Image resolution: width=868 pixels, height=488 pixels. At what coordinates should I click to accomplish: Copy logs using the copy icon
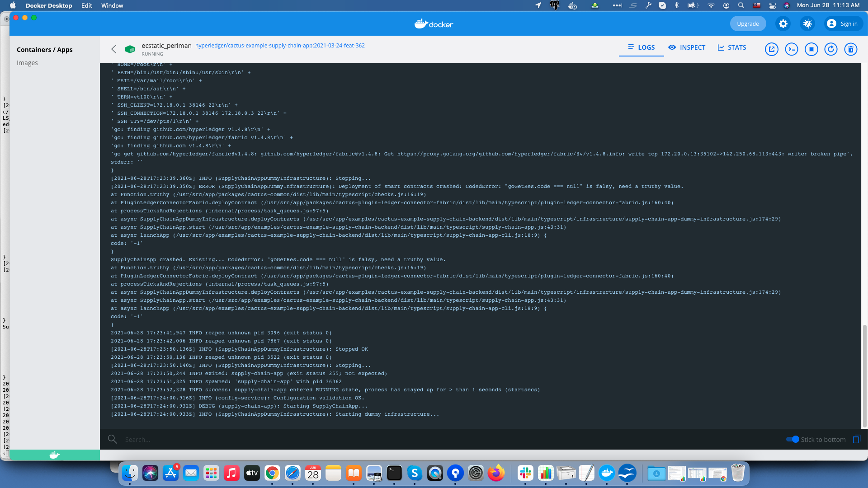857,439
